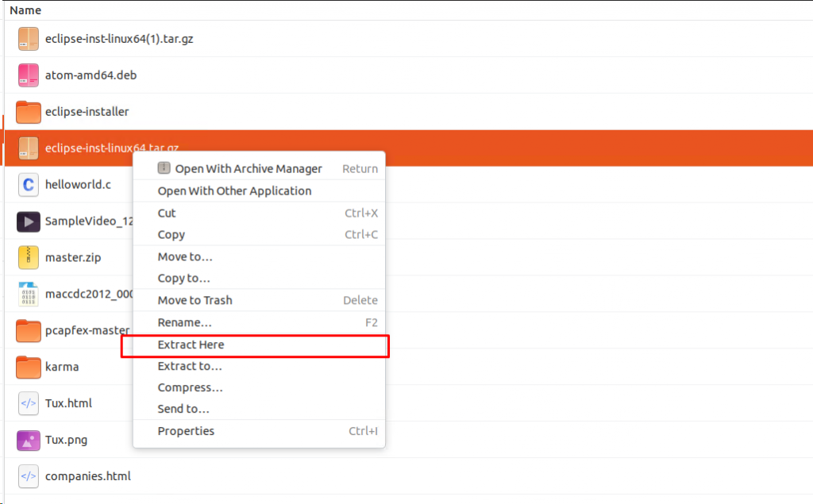Sort by the Name column header
813x504 pixels.
[25, 10]
